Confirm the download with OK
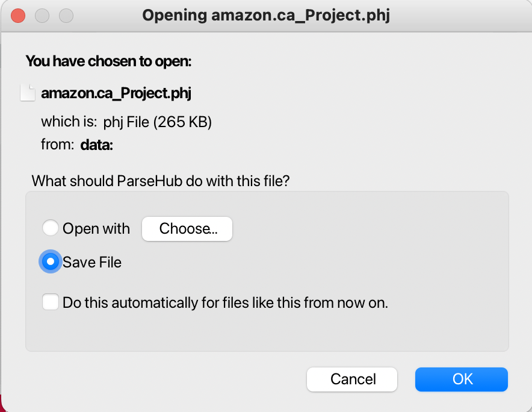532x412 pixels. (x=462, y=379)
